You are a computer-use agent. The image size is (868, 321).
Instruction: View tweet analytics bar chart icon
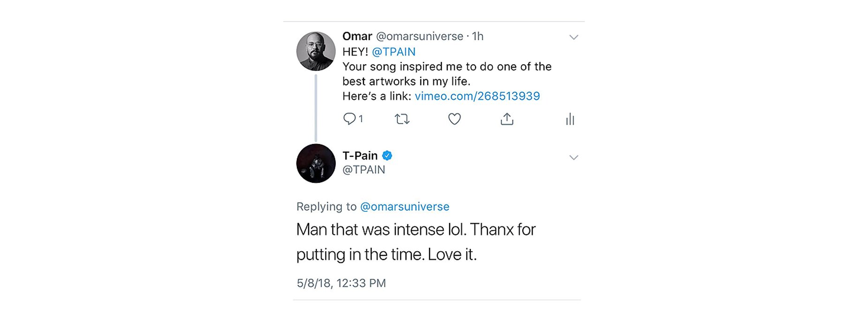pyautogui.click(x=570, y=119)
